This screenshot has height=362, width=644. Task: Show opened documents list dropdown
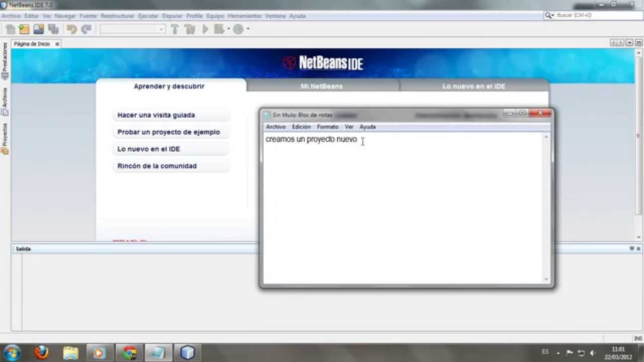629,43
